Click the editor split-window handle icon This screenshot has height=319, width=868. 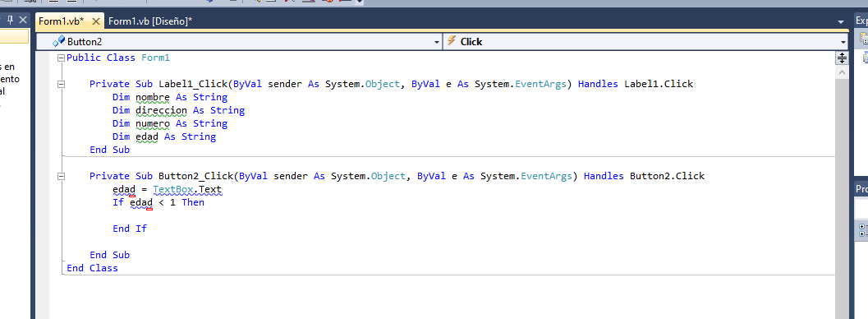point(842,58)
